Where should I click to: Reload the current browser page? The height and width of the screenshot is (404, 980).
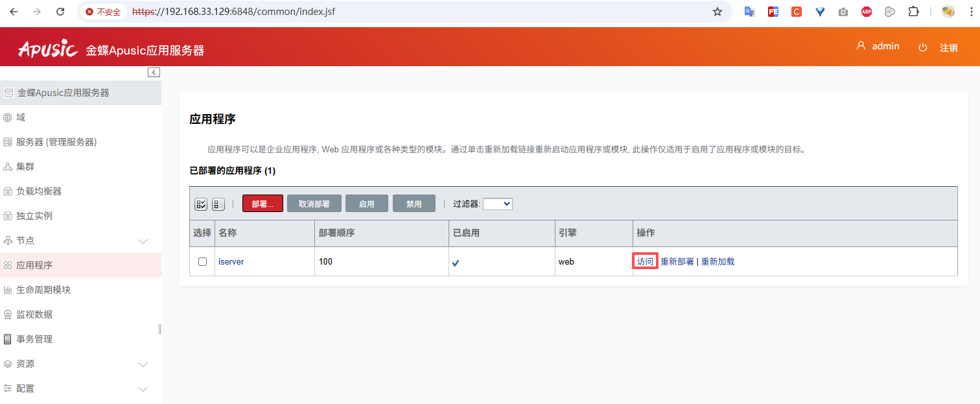(60, 12)
